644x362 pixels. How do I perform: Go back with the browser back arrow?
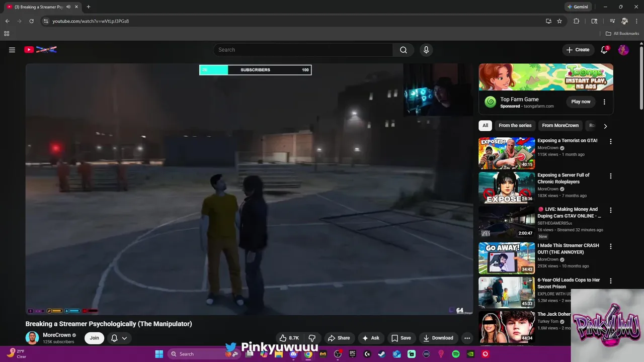tap(7, 21)
